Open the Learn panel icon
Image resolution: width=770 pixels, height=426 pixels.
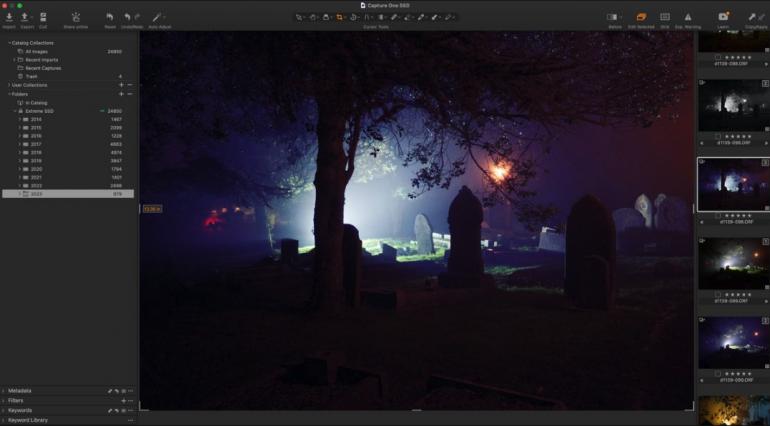click(723, 17)
